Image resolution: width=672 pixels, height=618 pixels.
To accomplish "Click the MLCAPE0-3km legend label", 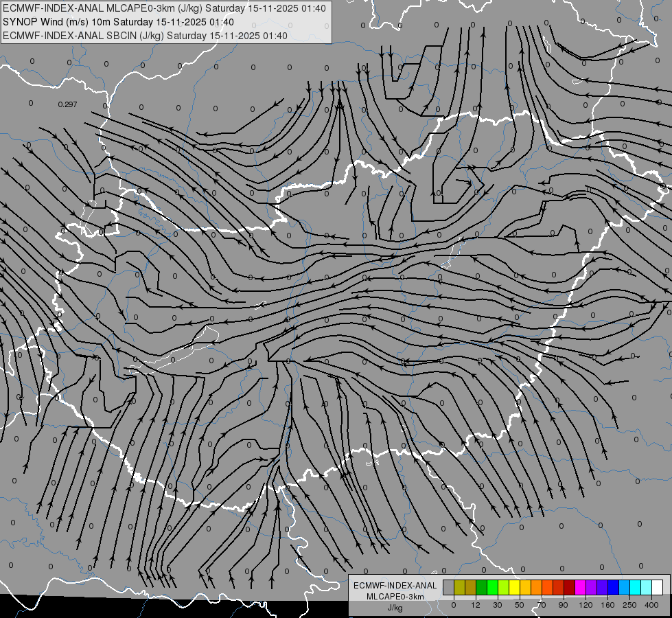I will tap(395, 597).
